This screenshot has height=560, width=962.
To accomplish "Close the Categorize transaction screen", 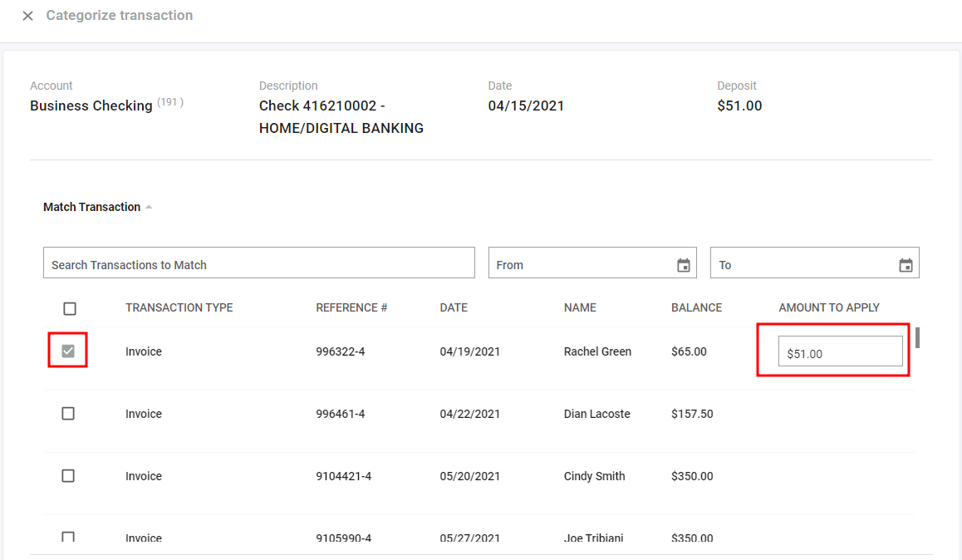I will 27,15.
